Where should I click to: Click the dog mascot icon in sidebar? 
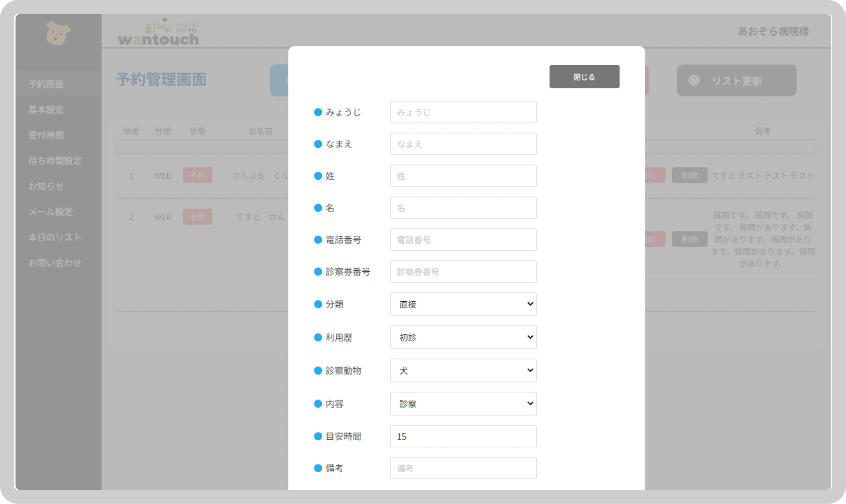tap(58, 33)
